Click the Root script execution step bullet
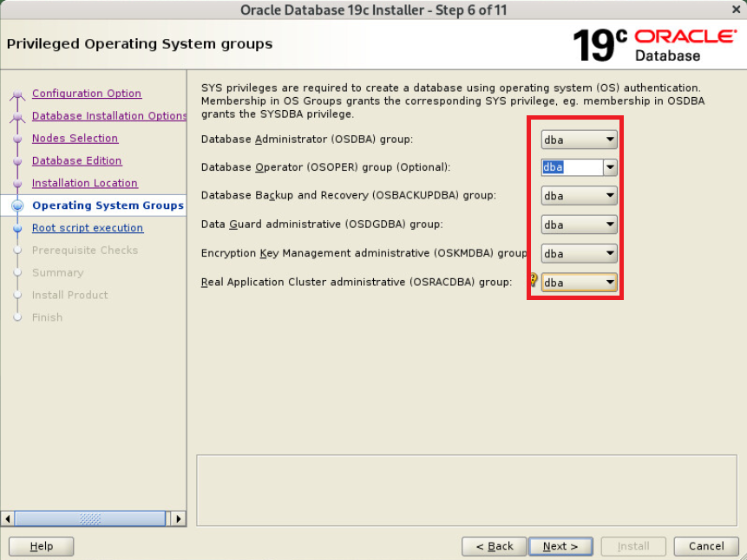 pos(17,228)
